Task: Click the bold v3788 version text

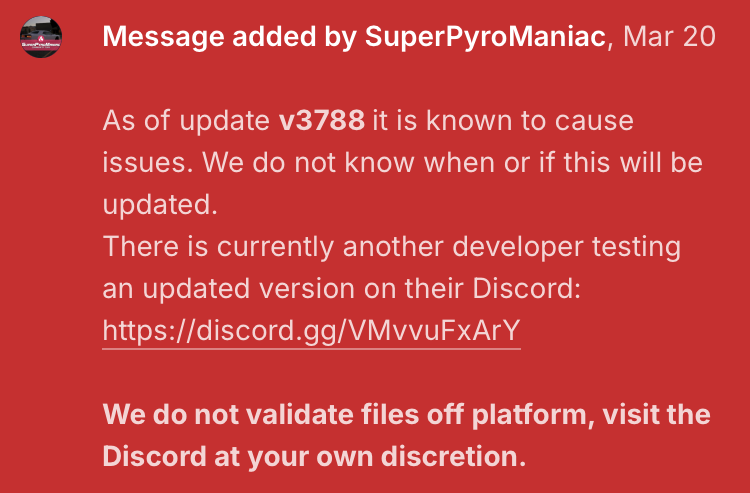Action: [322, 122]
